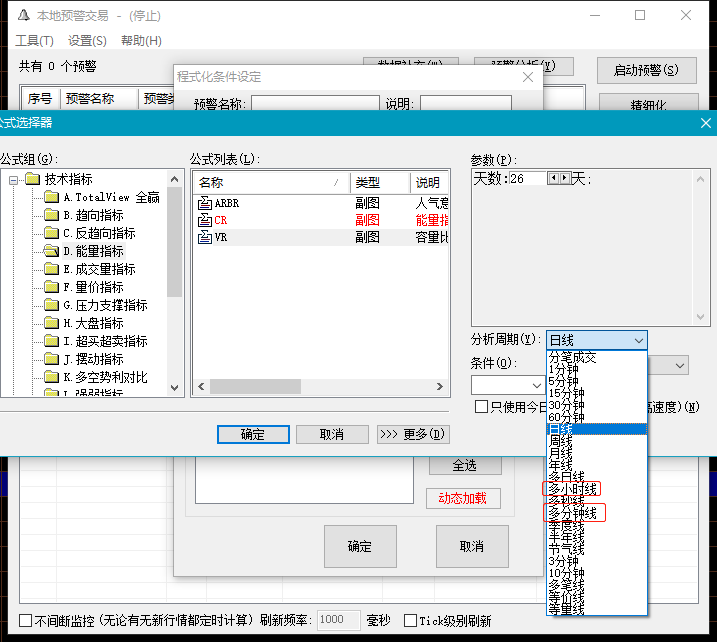Open the D.能量指标 folder
Screen dimensions: 717x642
point(52,251)
